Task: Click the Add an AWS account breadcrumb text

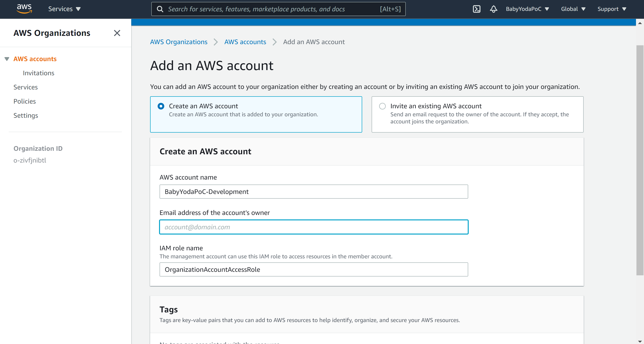Action: 314,42
